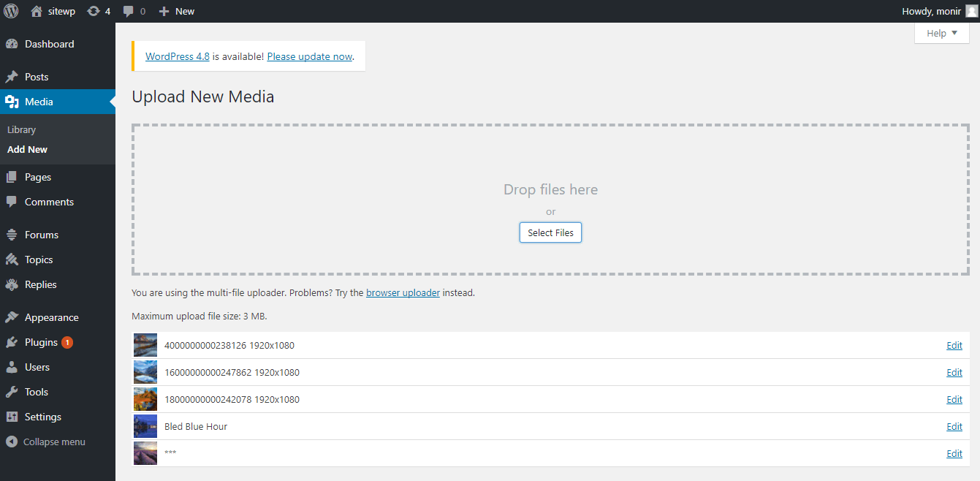
Task: Click the New label in the admin bar
Action: click(185, 11)
